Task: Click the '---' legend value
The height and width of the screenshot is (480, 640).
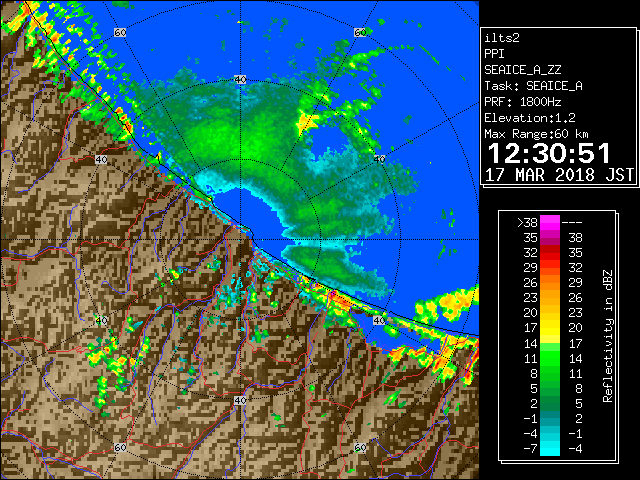Action: click(x=572, y=223)
